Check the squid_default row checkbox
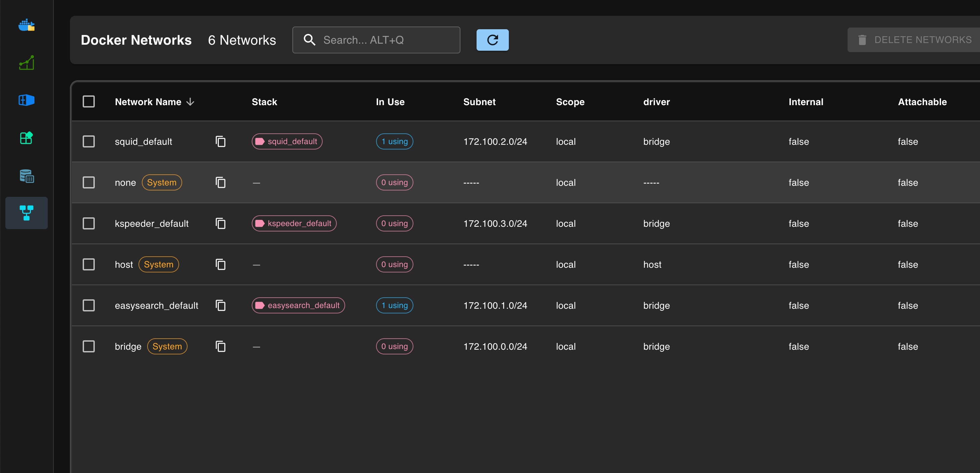The width and height of the screenshot is (980, 473). (x=89, y=141)
